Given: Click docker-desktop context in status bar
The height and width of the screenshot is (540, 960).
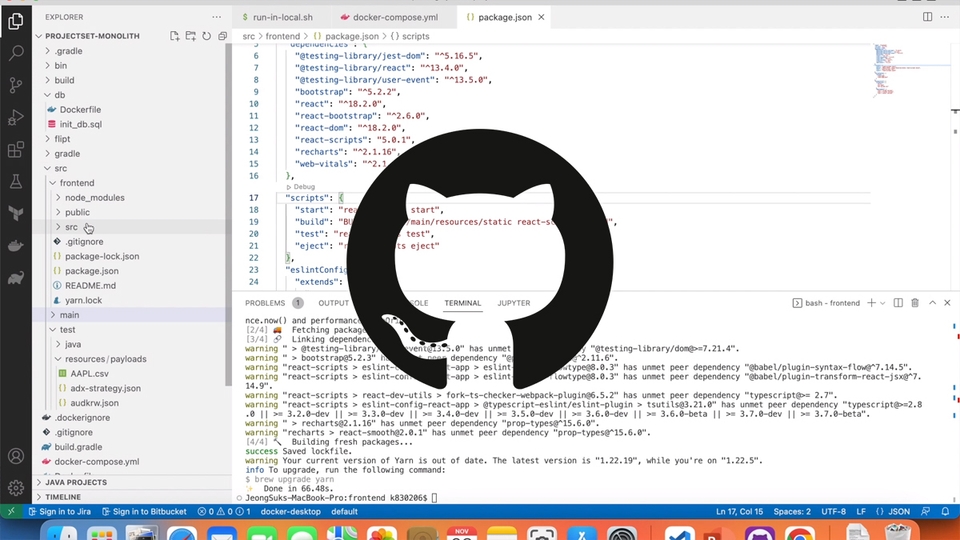Looking at the screenshot, I should [290, 512].
